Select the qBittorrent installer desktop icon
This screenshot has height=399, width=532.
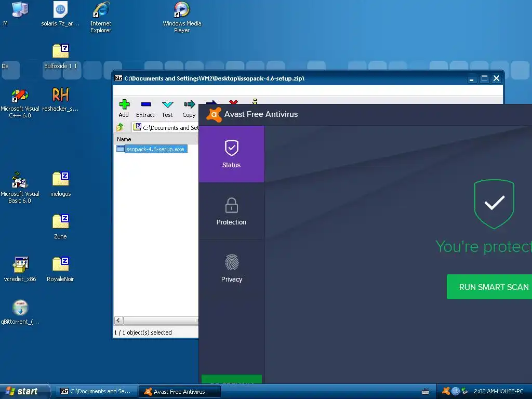[20, 312]
